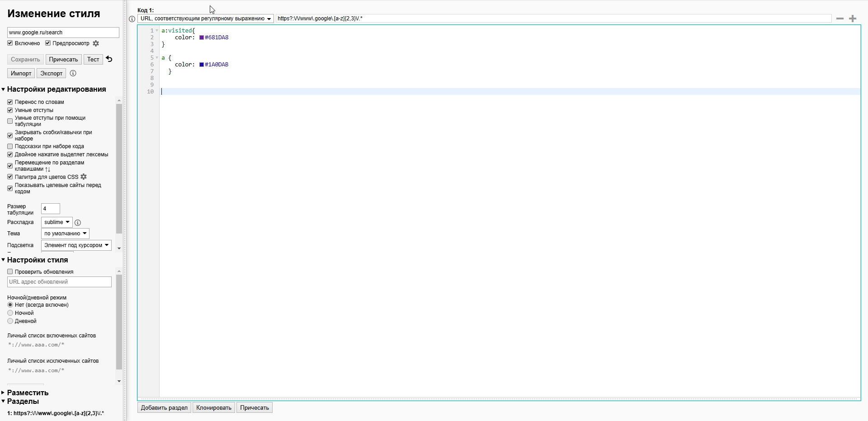This screenshot has height=421, width=868.
Task: Click info icon next to Экспорт
Action: (x=73, y=73)
